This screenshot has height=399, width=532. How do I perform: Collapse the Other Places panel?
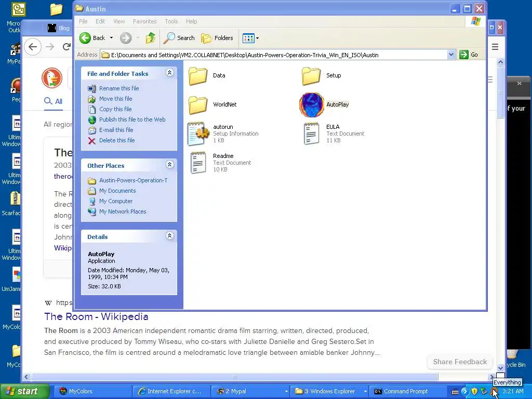coord(170,165)
